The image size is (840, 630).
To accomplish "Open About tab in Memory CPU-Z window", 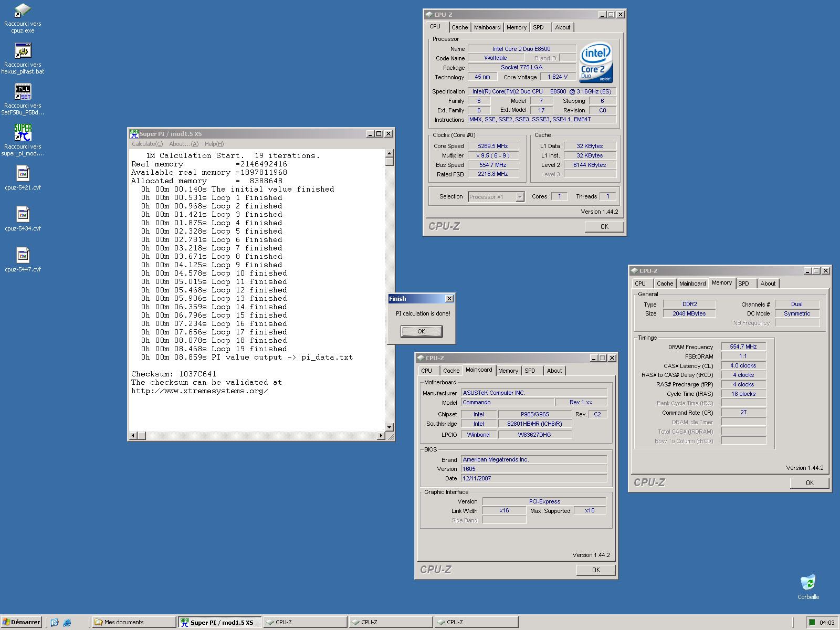I will click(x=768, y=283).
